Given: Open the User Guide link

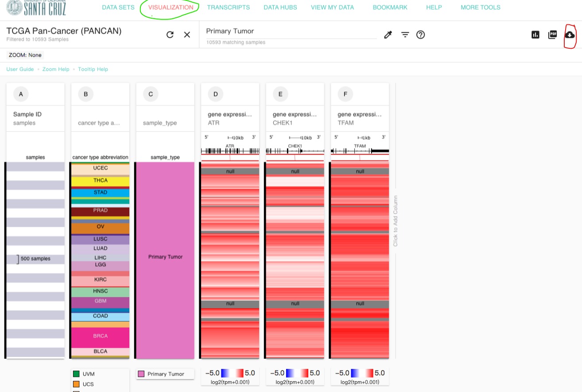Looking at the screenshot, I should pyautogui.click(x=20, y=69).
